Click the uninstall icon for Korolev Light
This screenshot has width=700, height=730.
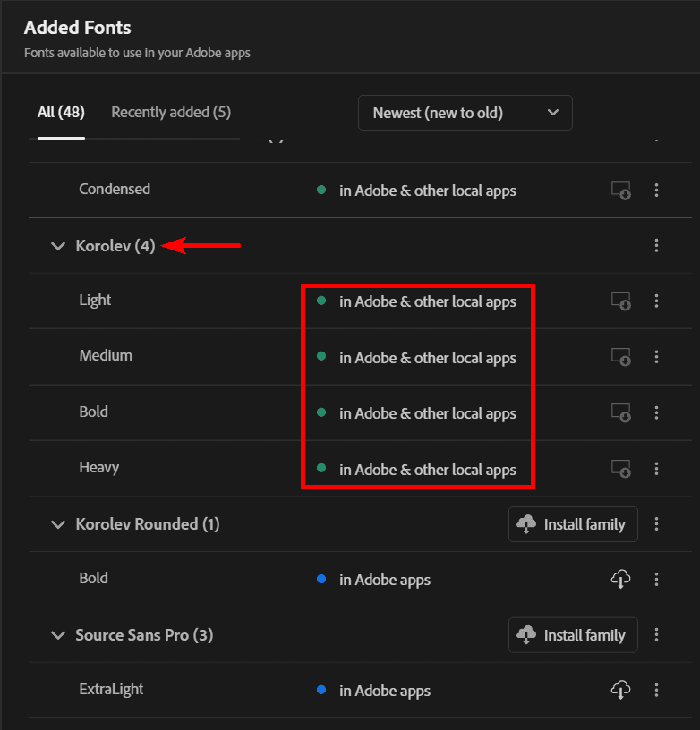click(620, 301)
